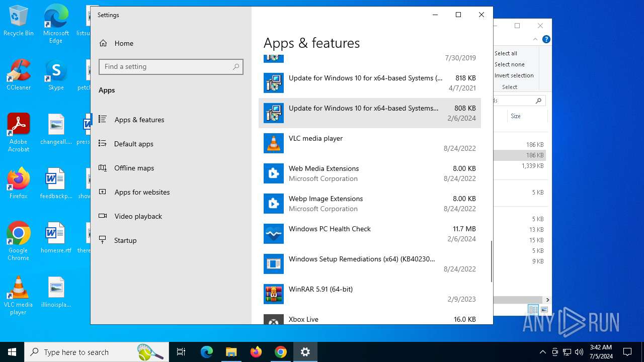Screen dimensions: 644x362
Task: Click the WinRAR 5.91 app icon
Action: click(274, 294)
